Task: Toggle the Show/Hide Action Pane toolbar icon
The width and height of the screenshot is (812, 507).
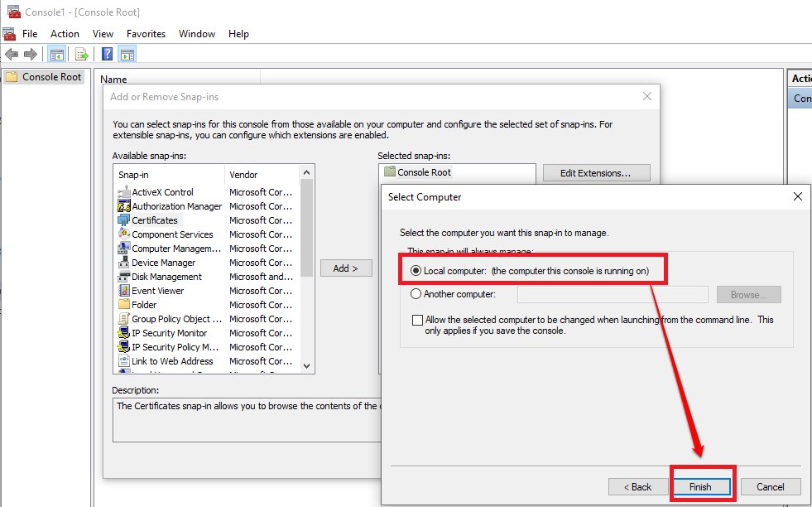Action: tap(127, 55)
